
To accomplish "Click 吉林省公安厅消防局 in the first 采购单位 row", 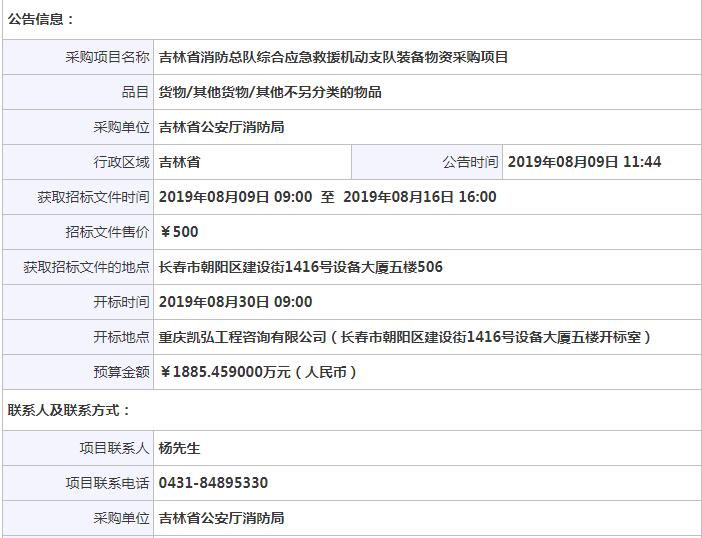I will (222, 127).
